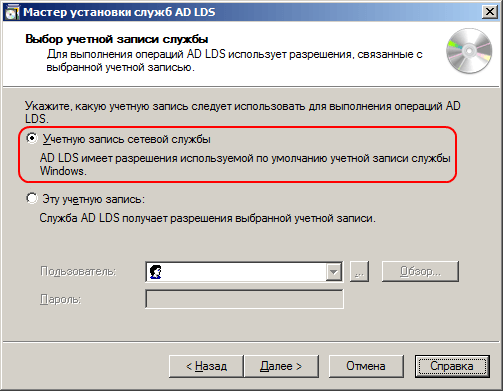
Task: Click the Мастер установки служб AD LDS title bar
Action: point(119,12)
